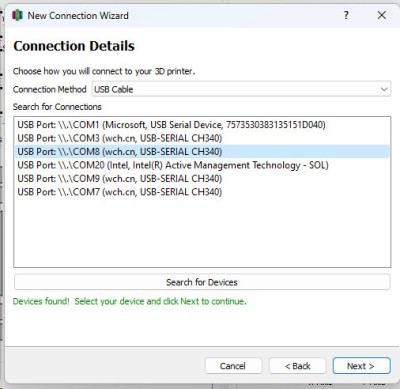Click the green Devices found status message
Image resolution: width=400 pixels, height=389 pixels.
129,301
